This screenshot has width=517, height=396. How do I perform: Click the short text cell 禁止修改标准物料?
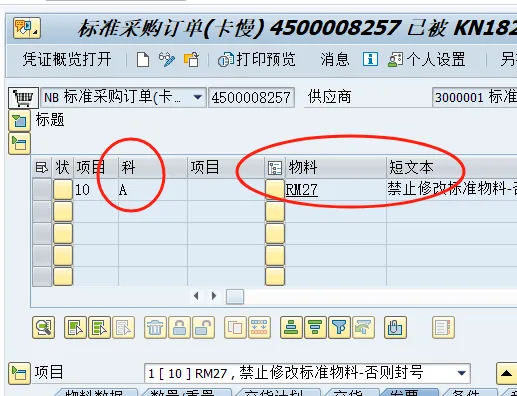[x=452, y=189]
